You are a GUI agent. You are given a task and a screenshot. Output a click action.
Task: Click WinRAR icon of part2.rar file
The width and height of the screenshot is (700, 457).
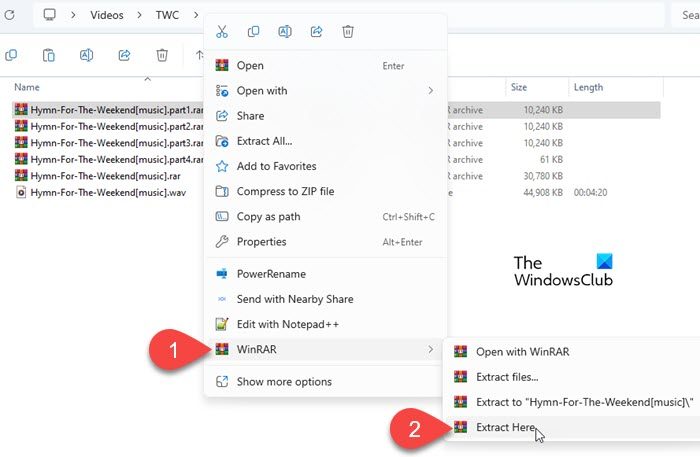click(x=21, y=126)
